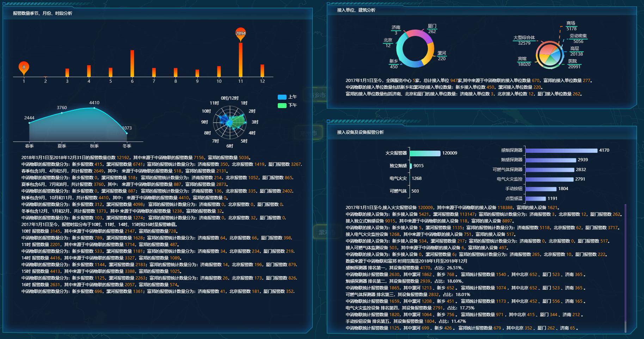Select the 秋季 data point labeled 4410

(94, 108)
